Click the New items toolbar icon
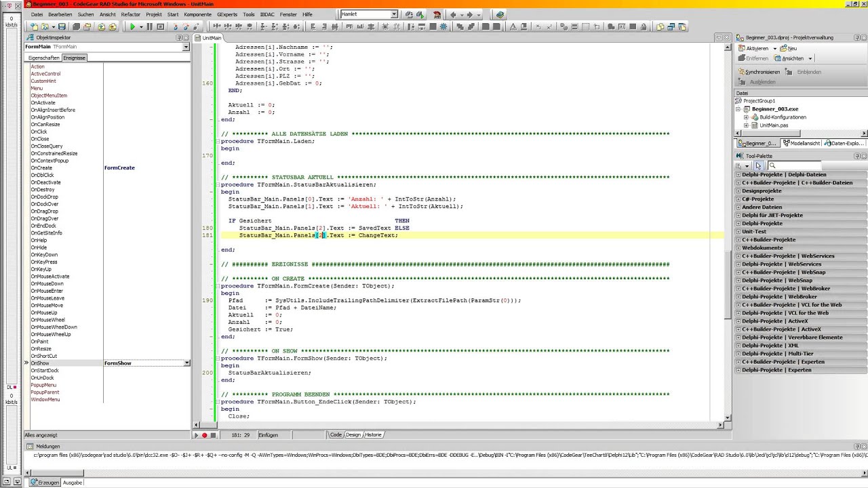 pos(34,26)
